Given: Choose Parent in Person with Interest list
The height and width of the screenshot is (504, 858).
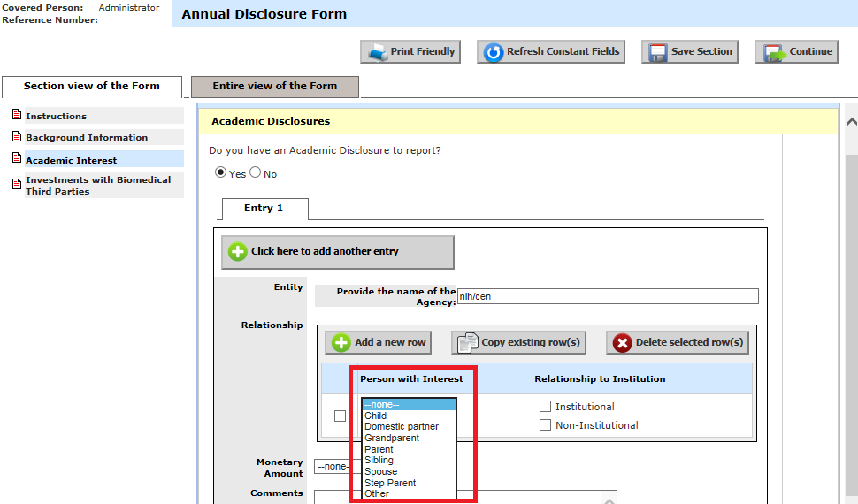Looking at the screenshot, I should [x=409, y=449].
